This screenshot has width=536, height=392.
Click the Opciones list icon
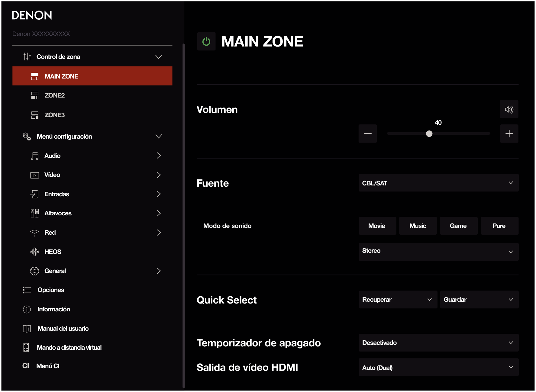tap(27, 290)
